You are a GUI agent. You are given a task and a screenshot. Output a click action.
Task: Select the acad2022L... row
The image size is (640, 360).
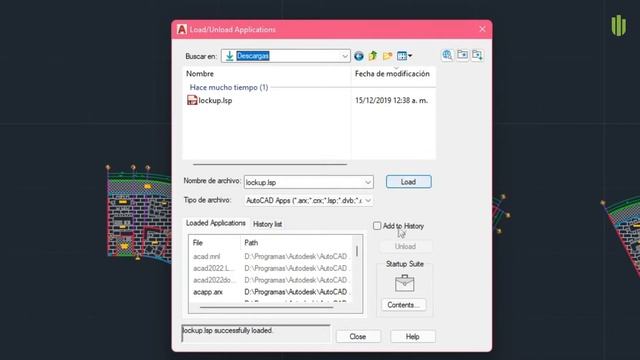tap(270, 268)
